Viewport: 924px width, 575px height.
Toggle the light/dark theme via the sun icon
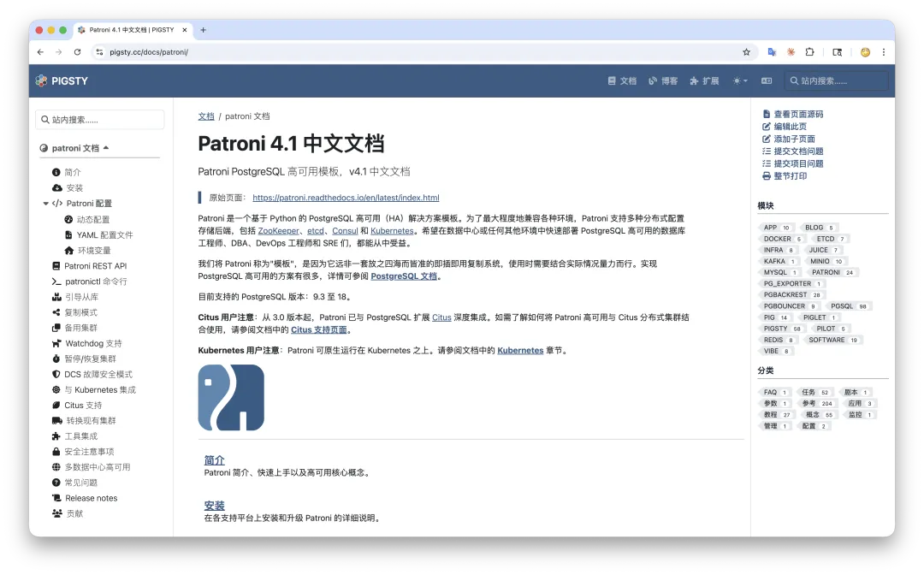click(736, 80)
